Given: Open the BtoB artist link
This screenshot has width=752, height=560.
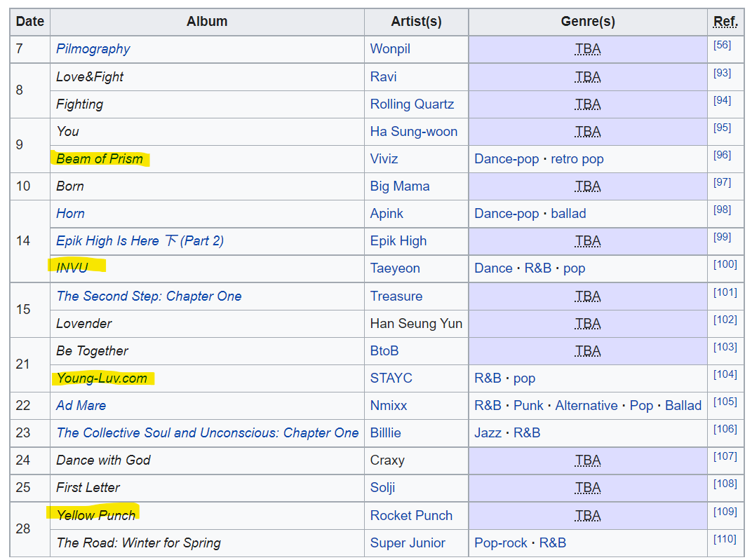Looking at the screenshot, I should [x=384, y=350].
